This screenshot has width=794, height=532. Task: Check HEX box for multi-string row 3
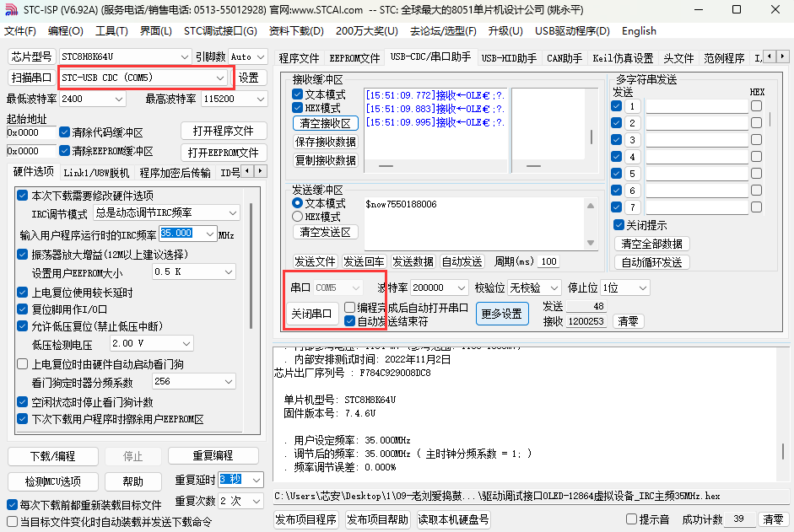point(756,140)
